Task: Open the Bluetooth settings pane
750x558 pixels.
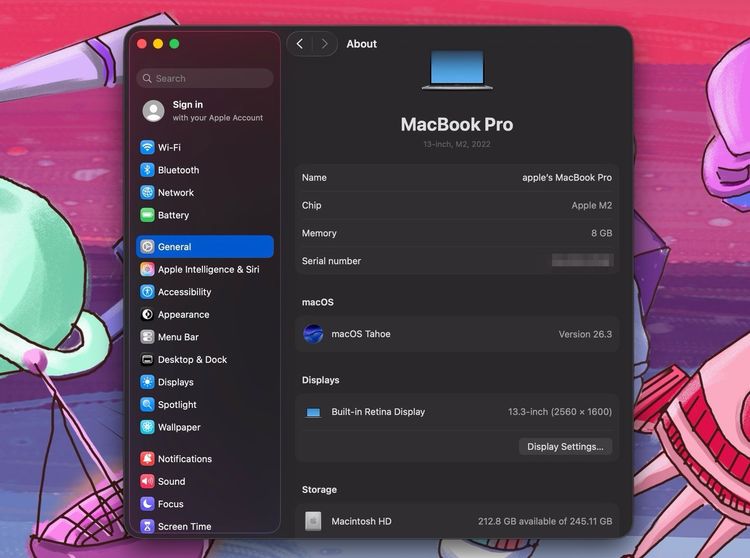Action: click(x=205, y=170)
